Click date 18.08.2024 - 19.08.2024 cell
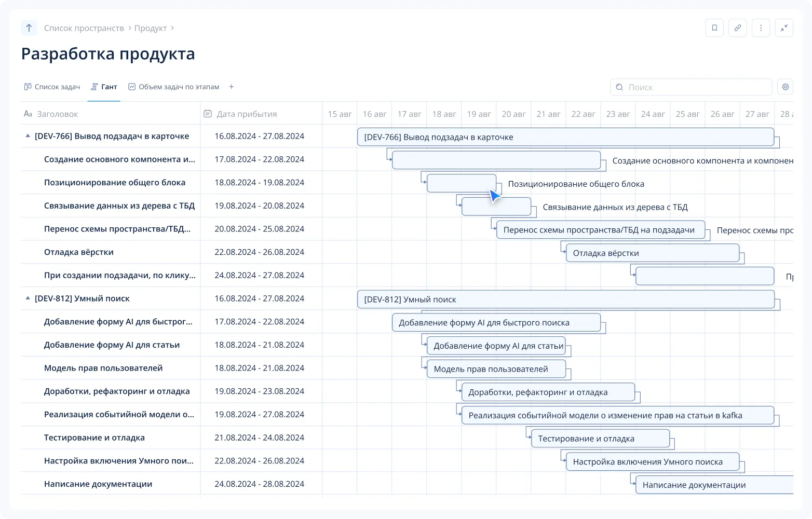The width and height of the screenshot is (812, 519). tap(260, 183)
